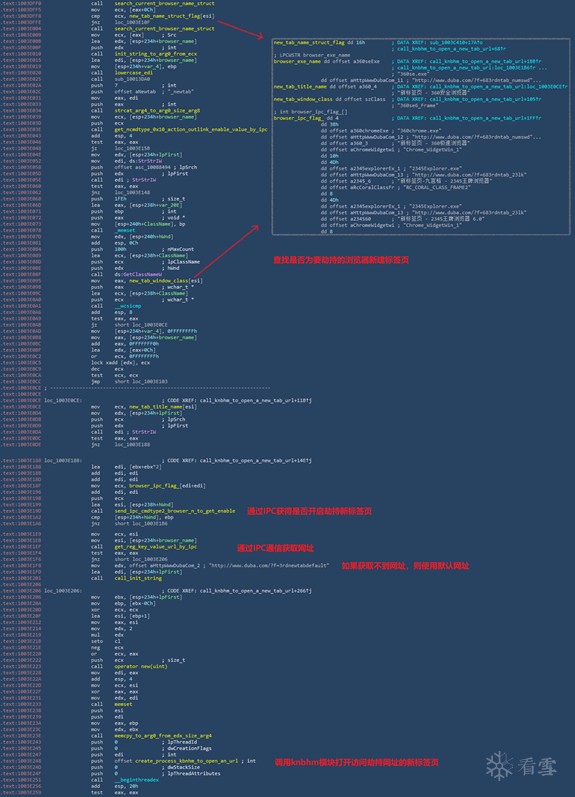Click the aHttpWwwDubaCom_11 offset entry

coord(431,80)
